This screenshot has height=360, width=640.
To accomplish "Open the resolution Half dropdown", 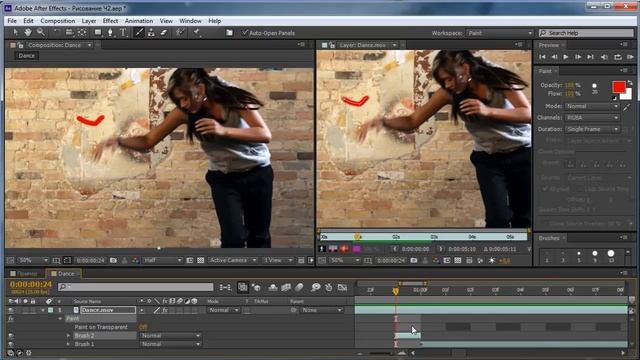I will [162, 260].
